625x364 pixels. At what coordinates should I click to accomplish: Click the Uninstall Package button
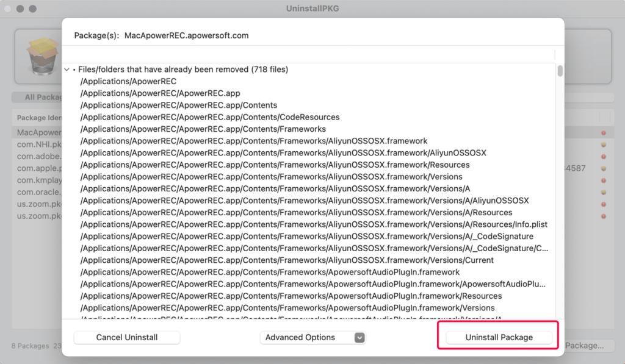coord(499,337)
